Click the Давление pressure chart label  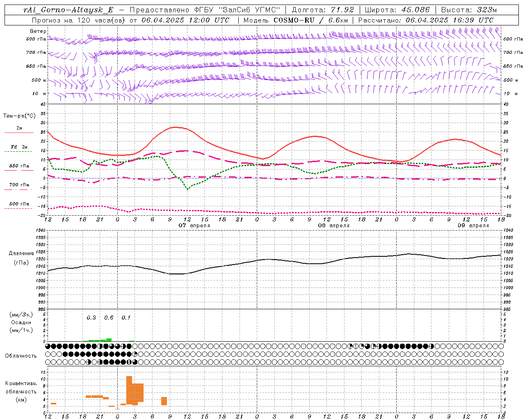[21, 253]
